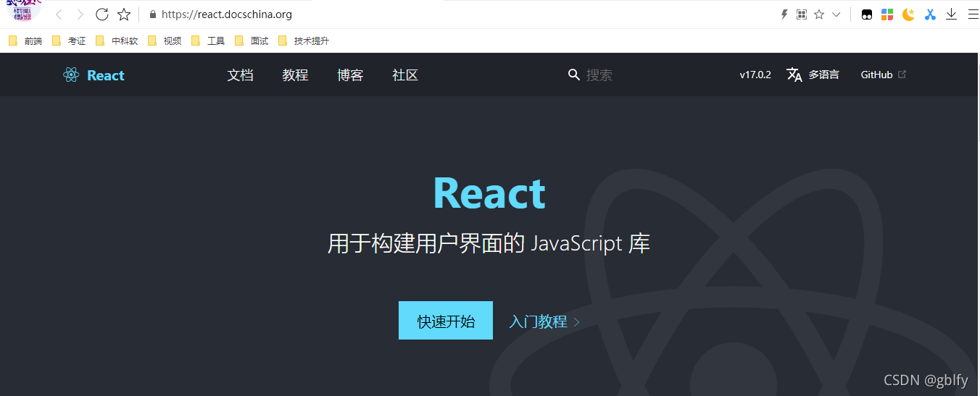Open the browser downloads icon
This screenshot has height=396, width=980.
click(x=952, y=14)
